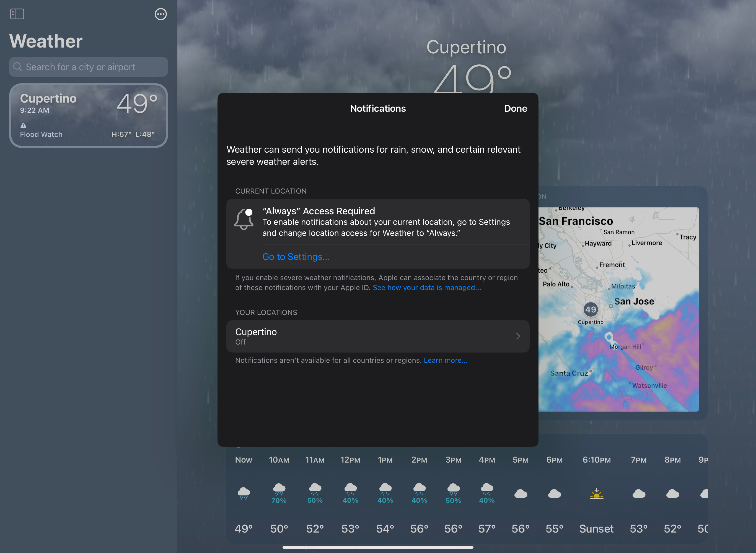Viewport: 756px width, 553px height.
Task: Click the 57° temperature at 4PM
Action: coord(487,529)
